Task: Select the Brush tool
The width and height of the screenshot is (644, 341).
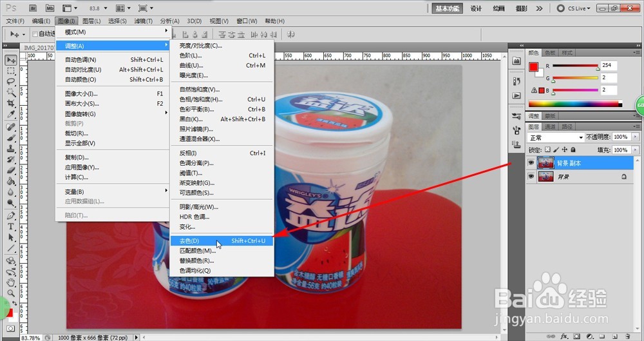Action: click(11, 138)
